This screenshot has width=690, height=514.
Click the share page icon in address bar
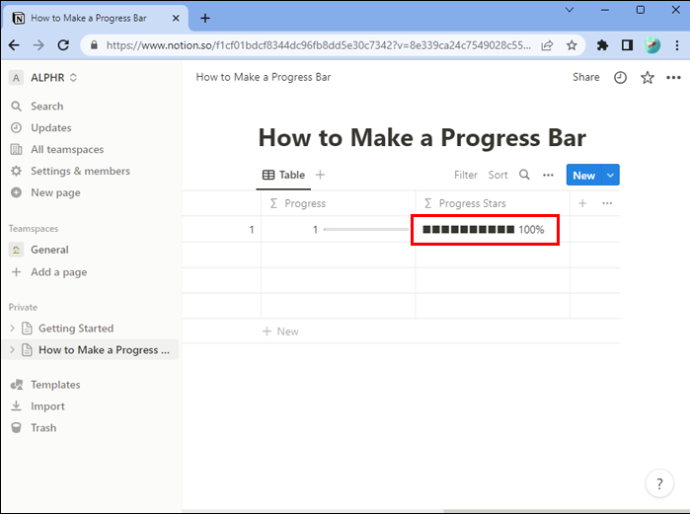(x=547, y=45)
